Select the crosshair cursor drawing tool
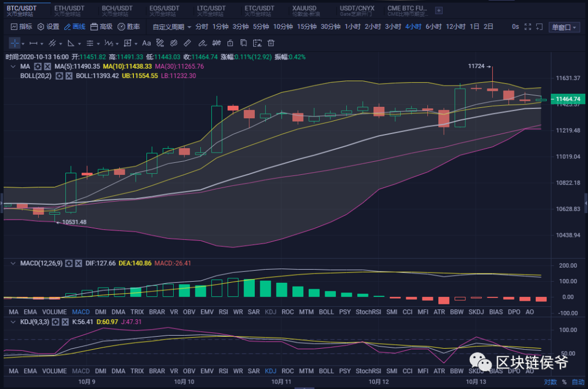588x389 pixels. (15, 43)
